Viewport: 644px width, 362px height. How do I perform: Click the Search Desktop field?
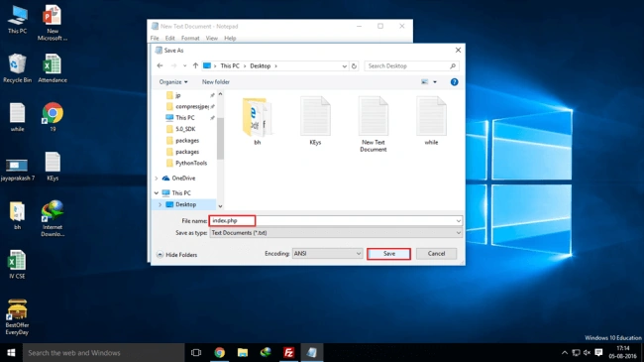pyautogui.click(x=411, y=65)
